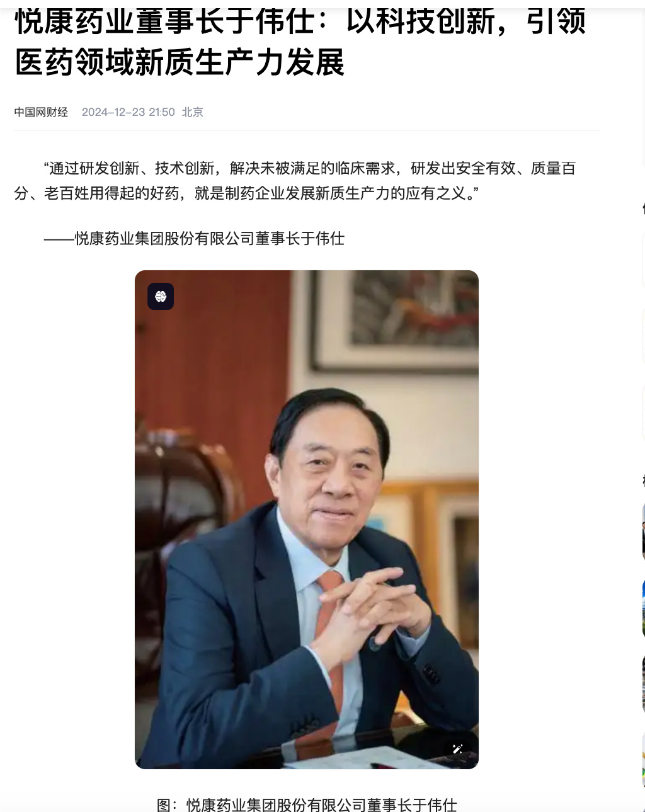Click the 北京 location label
The width and height of the screenshot is (645, 812).
click(193, 112)
